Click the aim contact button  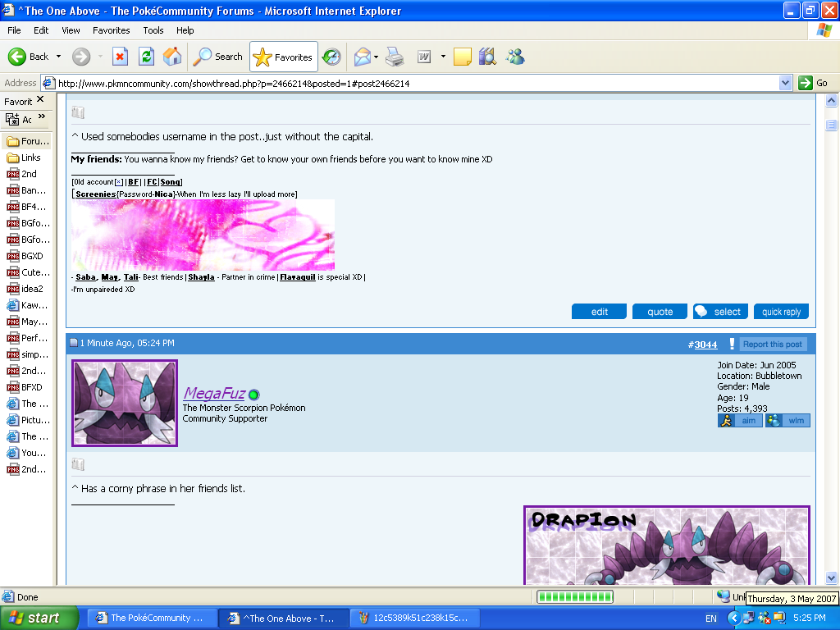click(740, 421)
